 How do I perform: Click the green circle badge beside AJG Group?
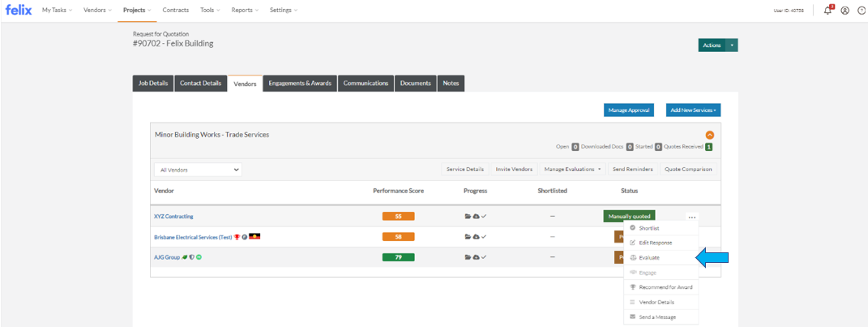point(199,257)
